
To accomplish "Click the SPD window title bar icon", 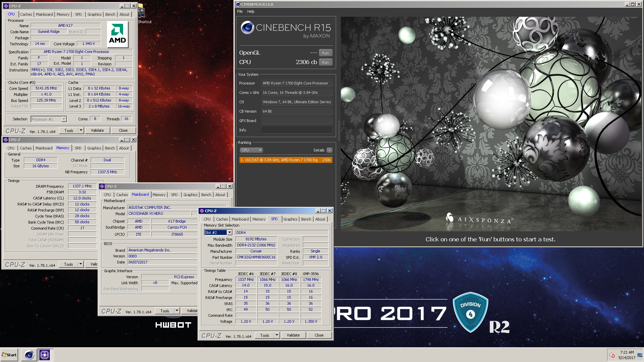I will 202,211.
